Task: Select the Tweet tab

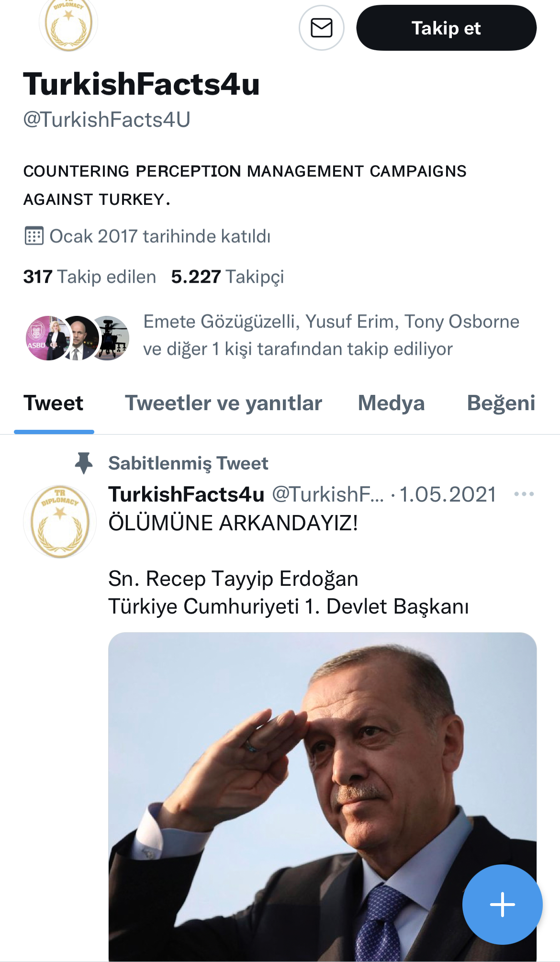Action: [x=54, y=403]
